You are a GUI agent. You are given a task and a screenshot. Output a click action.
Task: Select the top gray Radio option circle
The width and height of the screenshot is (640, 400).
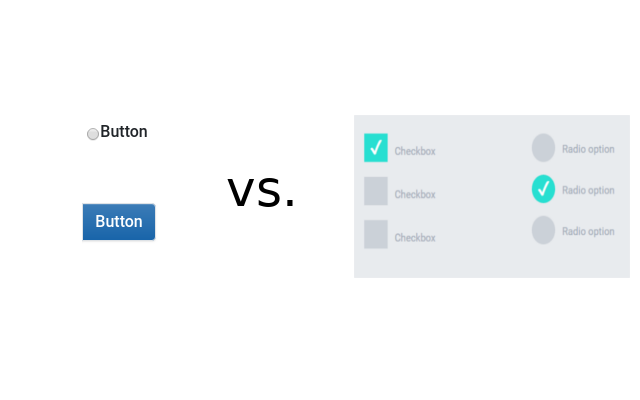(x=543, y=148)
